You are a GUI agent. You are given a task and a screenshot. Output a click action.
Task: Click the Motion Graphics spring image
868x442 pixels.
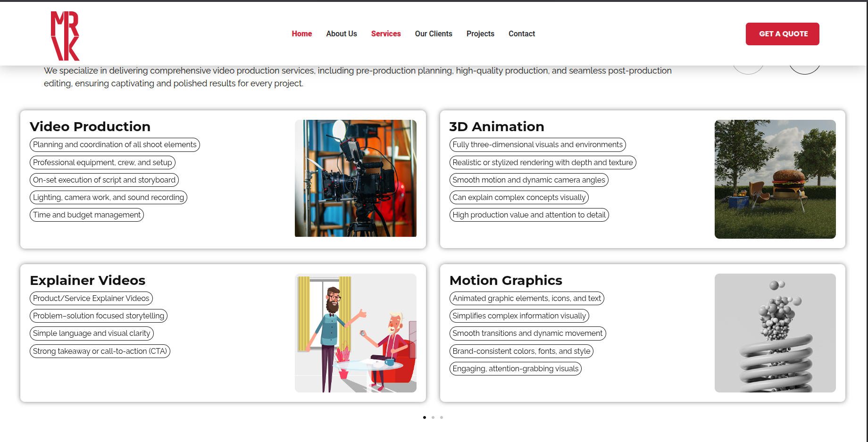pyautogui.click(x=775, y=333)
